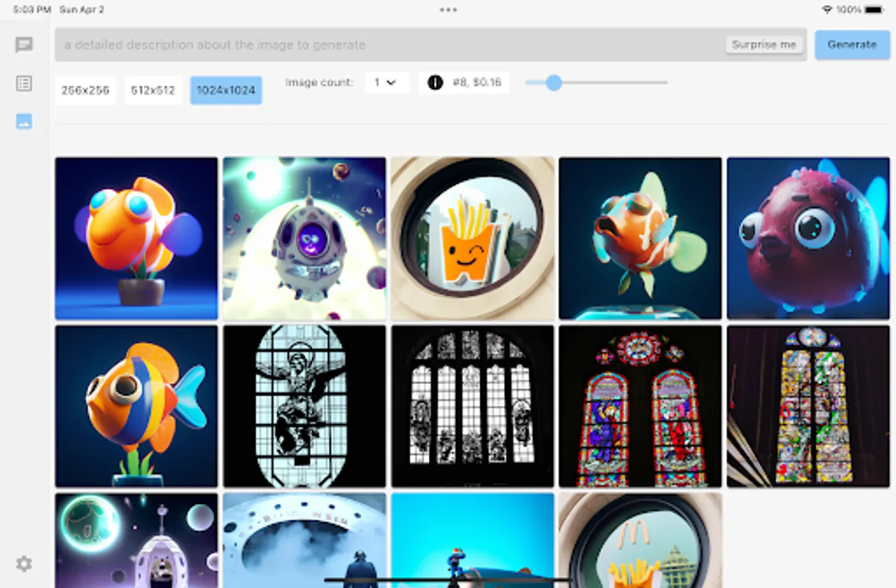Open purple rocket with green planet thumbnail
Image resolution: width=896 pixels, height=588 pixels.
coord(137,540)
